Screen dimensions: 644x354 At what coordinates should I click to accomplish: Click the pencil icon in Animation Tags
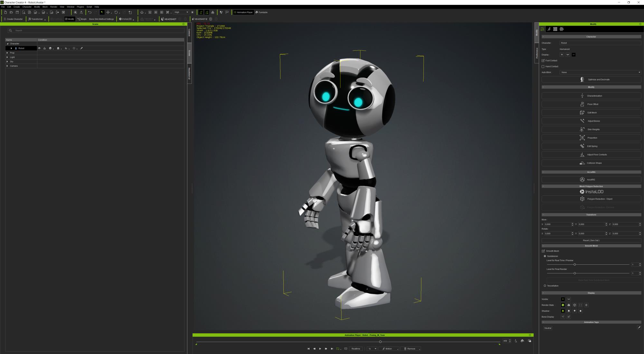pyautogui.click(x=639, y=328)
